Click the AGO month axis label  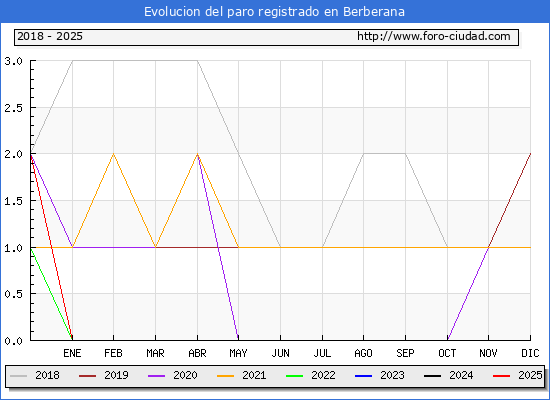(363, 353)
